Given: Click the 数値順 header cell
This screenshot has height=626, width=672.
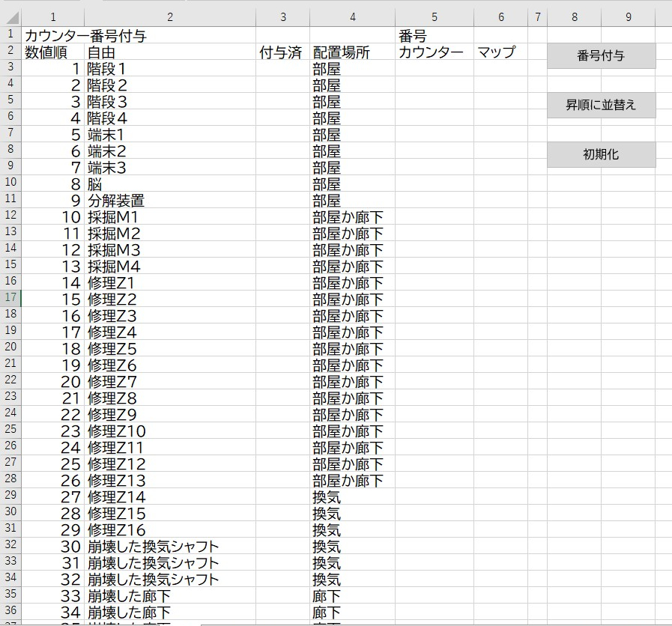Looking at the screenshot, I should pos(54,52).
